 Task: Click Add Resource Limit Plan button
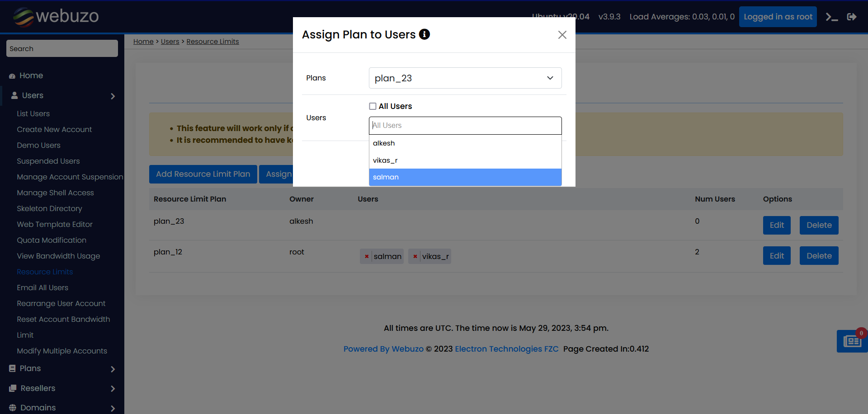pyautogui.click(x=203, y=174)
